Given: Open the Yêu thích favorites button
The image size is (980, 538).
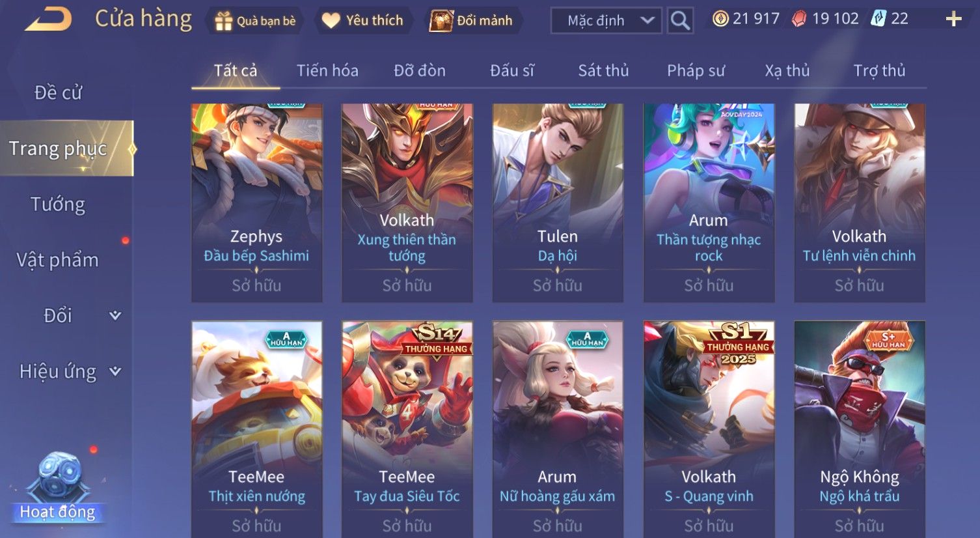Looking at the screenshot, I should (363, 21).
